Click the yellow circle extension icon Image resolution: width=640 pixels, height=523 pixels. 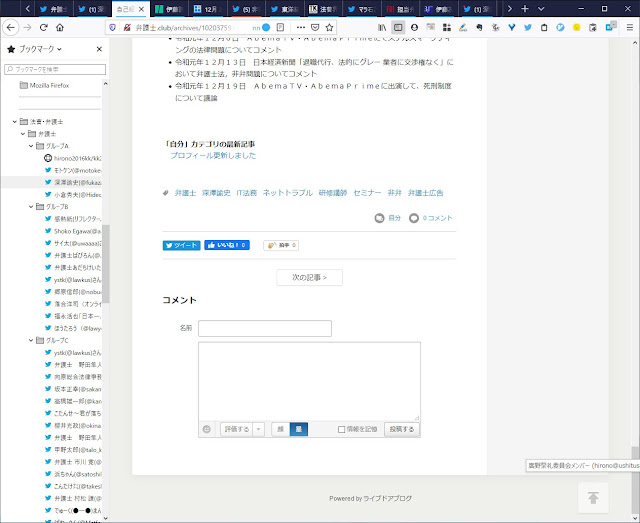[576, 27]
